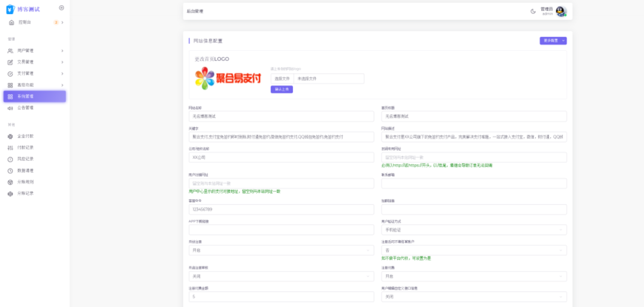The width and height of the screenshot is (644, 307).
Task: Click the 选择文件 file chooser button
Action: pos(282,79)
